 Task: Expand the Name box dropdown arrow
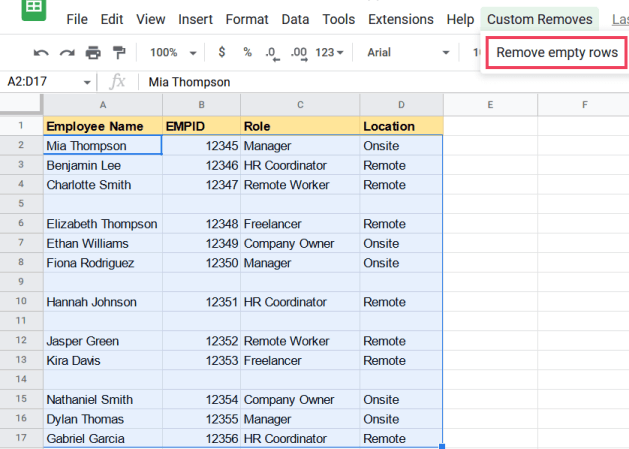(87, 82)
